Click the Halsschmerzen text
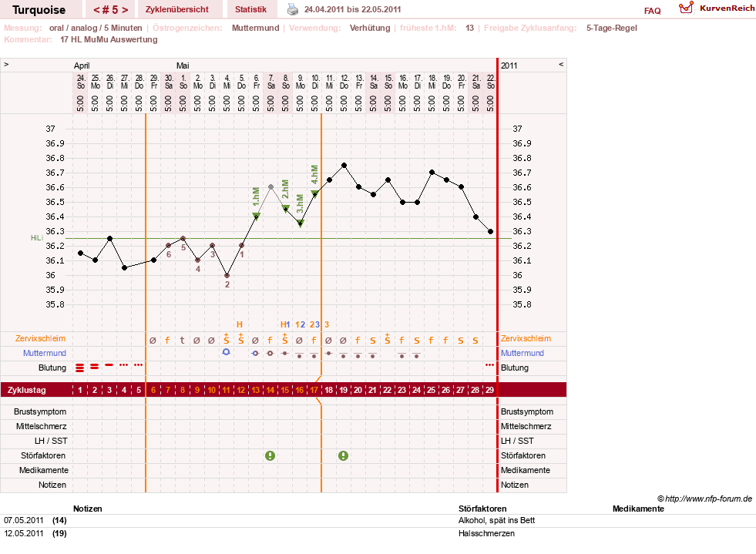This screenshot has height=554, width=756. coord(486,533)
